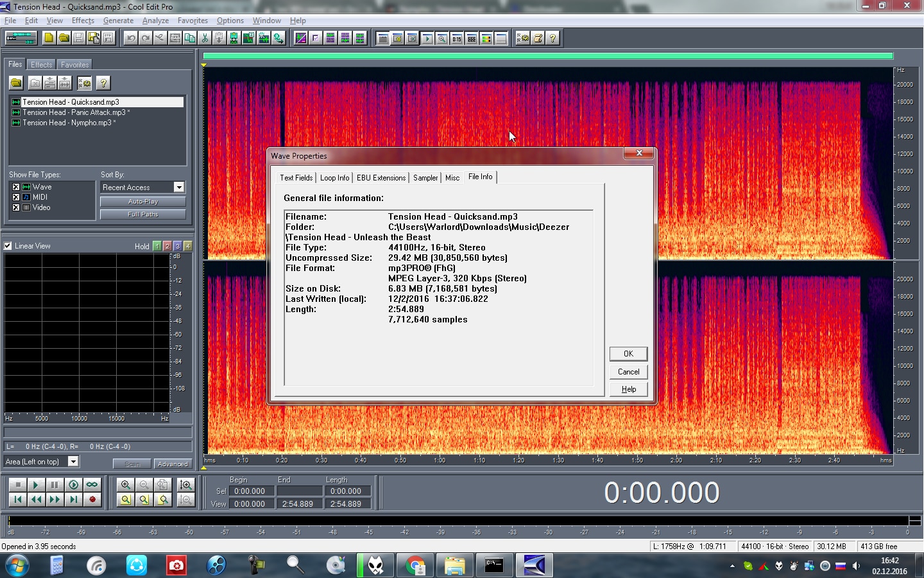924x578 pixels.
Task: Click the Pause transport button
Action: tap(55, 485)
